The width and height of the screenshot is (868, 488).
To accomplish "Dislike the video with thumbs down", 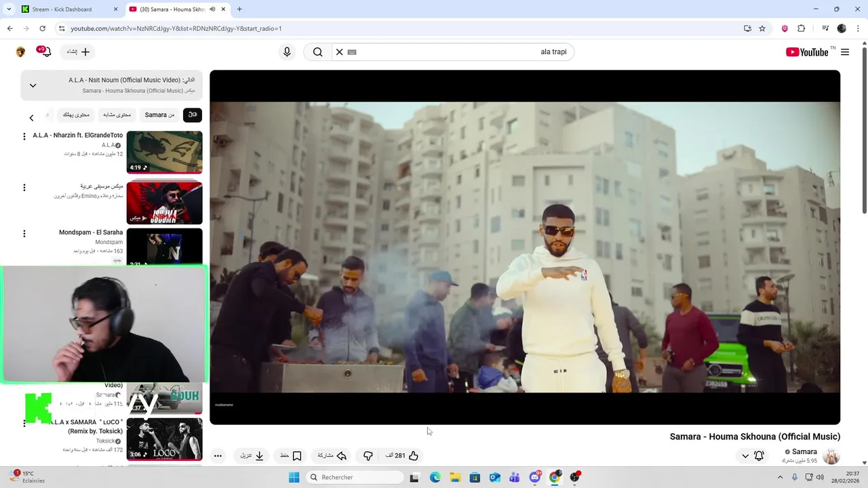I will tap(368, 455).
